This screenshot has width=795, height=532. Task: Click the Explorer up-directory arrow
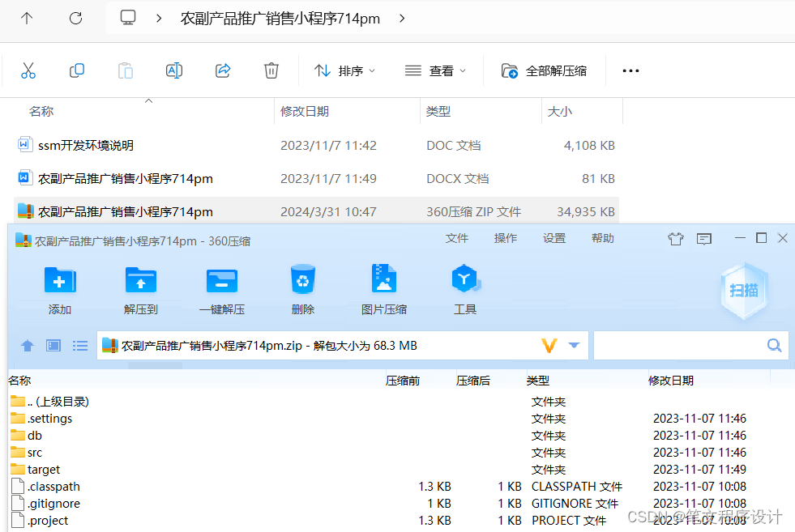click(27, 19)
